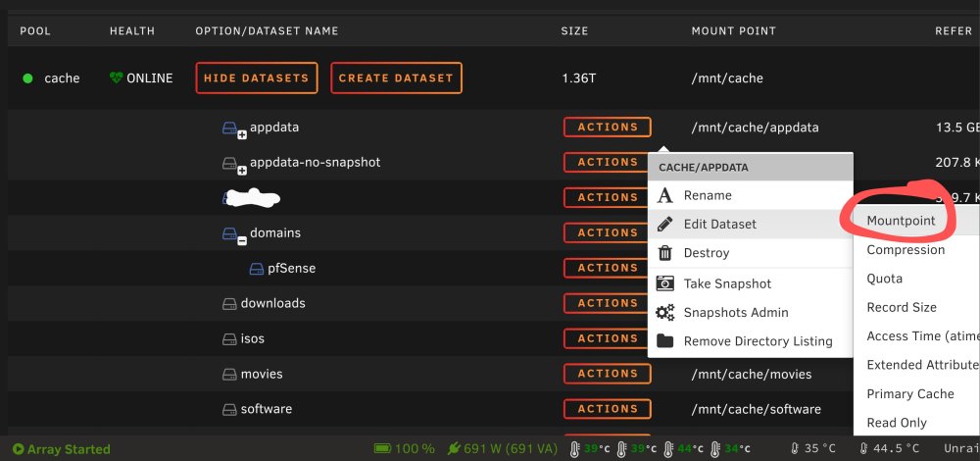Click the Option/Dataset Name column header
This screenshot has width=980, height=461.
click(267, 30)
